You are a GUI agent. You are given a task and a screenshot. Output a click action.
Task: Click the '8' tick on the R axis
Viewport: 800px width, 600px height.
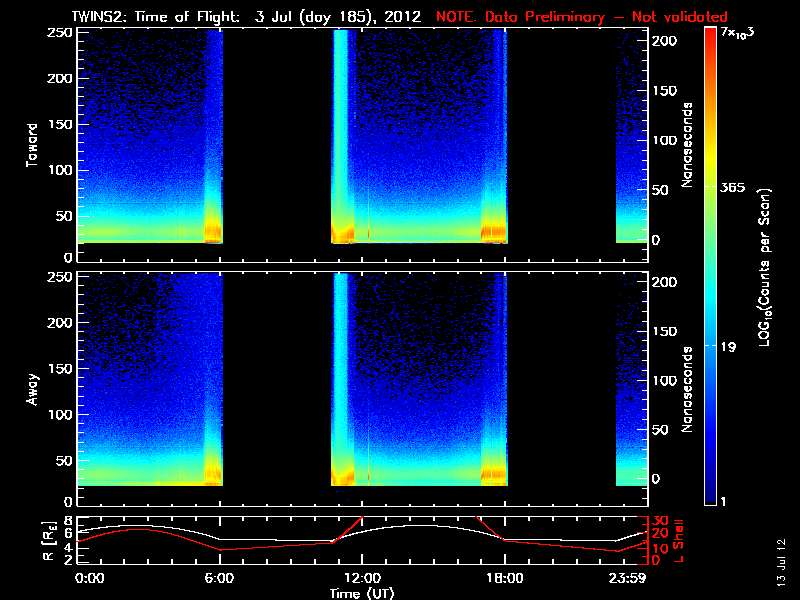(x=68, y=520)
